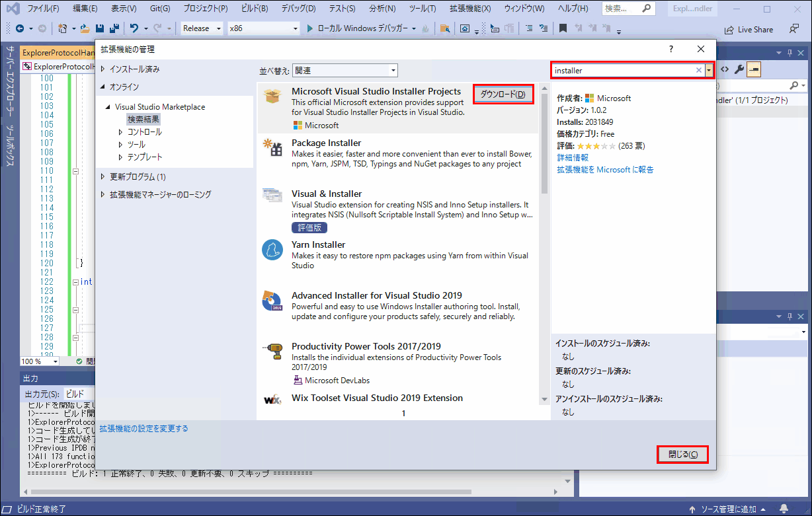Image resolution: width=812 pixels, height=516 pixels.
Task: Expand the ツール category
Action: point(120,145)
